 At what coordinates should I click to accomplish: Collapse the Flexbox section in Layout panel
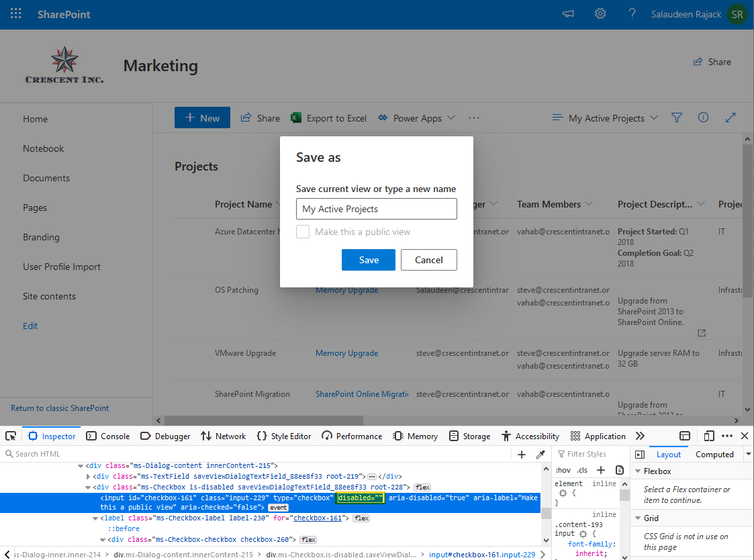pos(637,471)
